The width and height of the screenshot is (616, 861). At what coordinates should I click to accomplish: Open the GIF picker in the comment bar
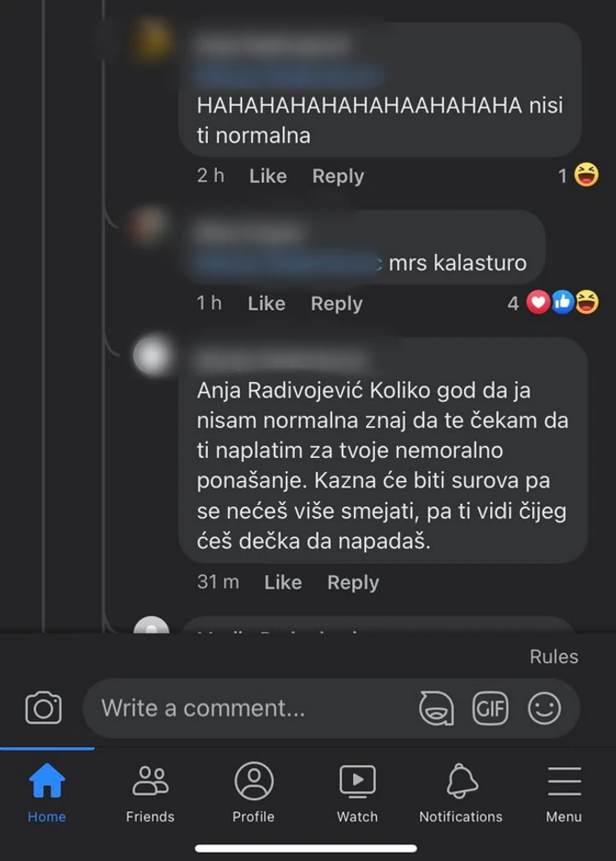(x=492, y=708)
